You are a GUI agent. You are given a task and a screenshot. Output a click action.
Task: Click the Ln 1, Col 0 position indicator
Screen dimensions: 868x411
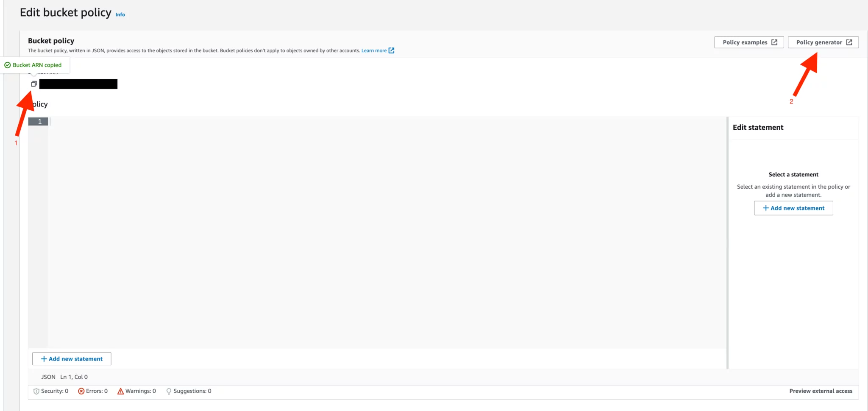[x=74, y=377]
